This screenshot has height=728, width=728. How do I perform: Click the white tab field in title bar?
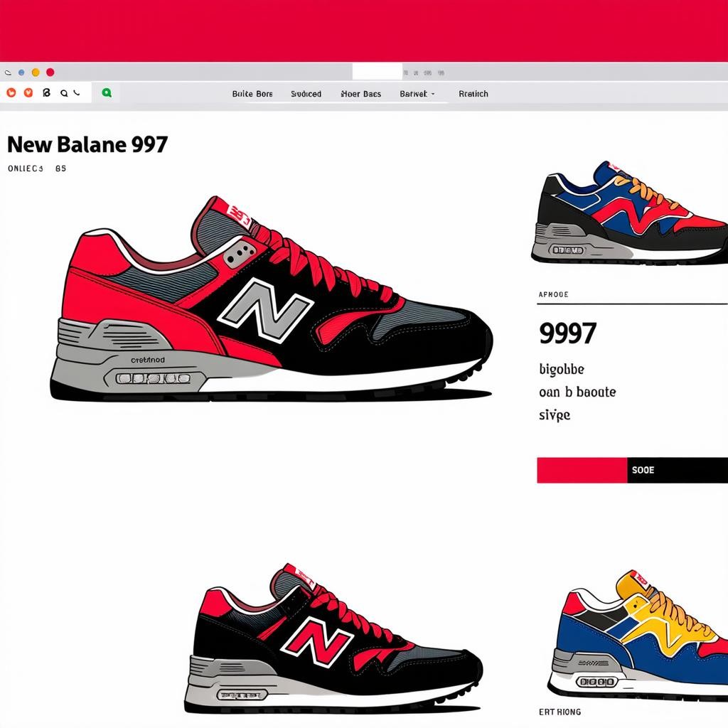377,72
